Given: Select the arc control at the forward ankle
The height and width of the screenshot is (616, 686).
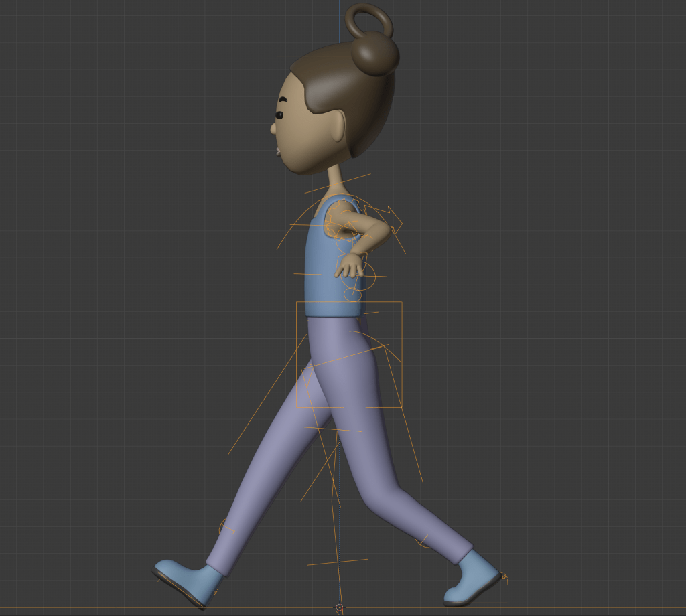Looking at the screenshot, I should pos(227,528).
